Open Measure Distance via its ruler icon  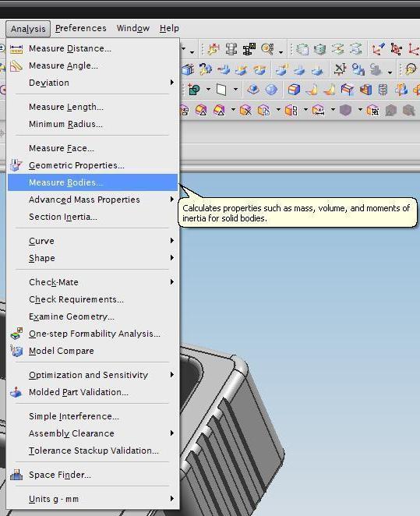[16, 48]
